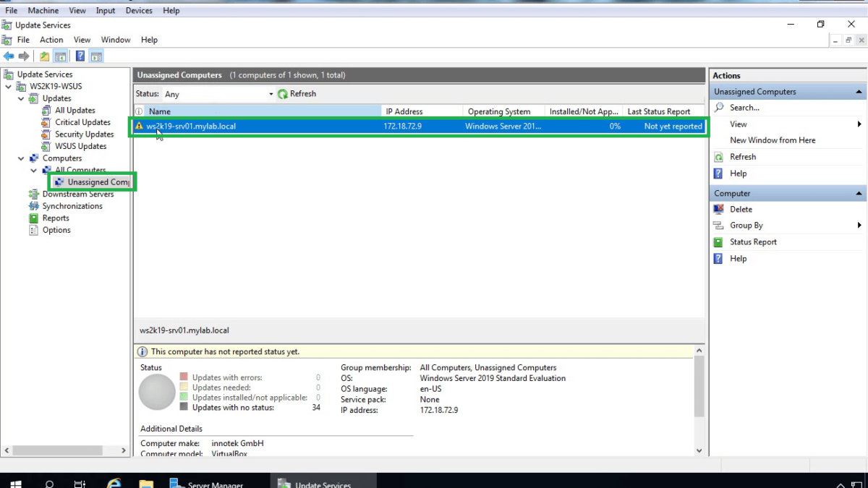Click the Help icon under Computer actions
Screen dimensions: 868x488
pos(719,259)
